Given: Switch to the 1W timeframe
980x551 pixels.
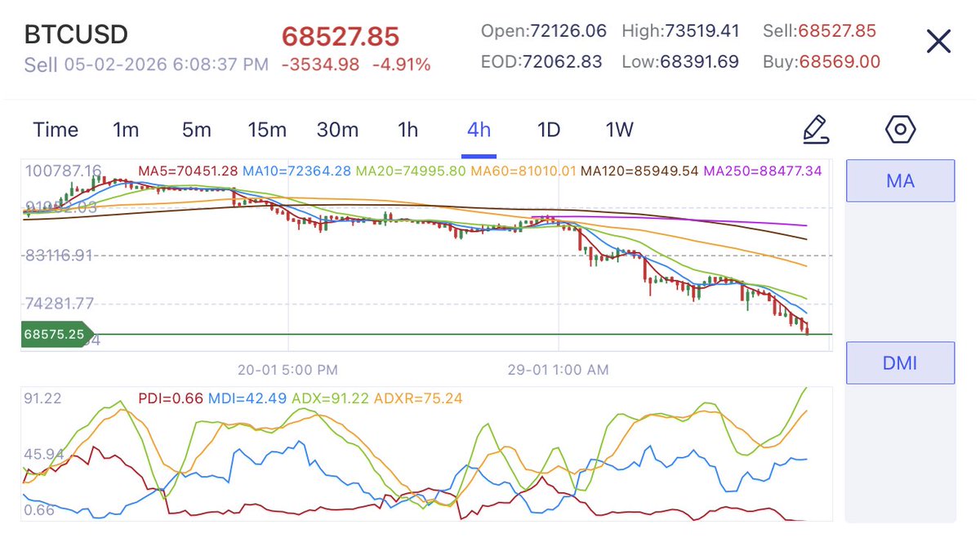Looking at the screenshot, I should pyautogui.click(x=620, y=129).
